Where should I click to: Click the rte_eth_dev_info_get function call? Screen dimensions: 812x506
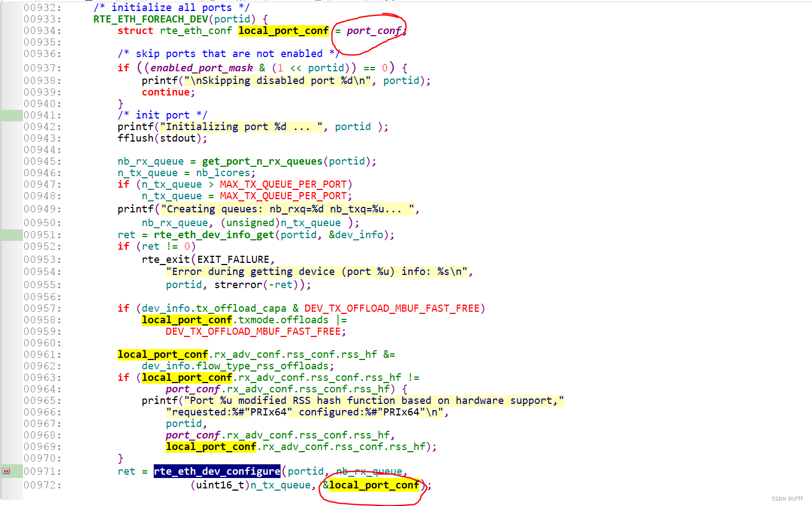(214, 234)
